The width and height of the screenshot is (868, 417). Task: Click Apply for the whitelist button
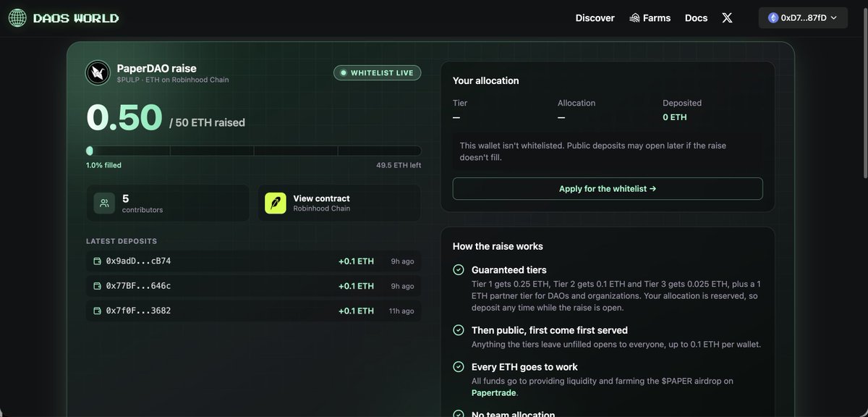pos(608,188)
